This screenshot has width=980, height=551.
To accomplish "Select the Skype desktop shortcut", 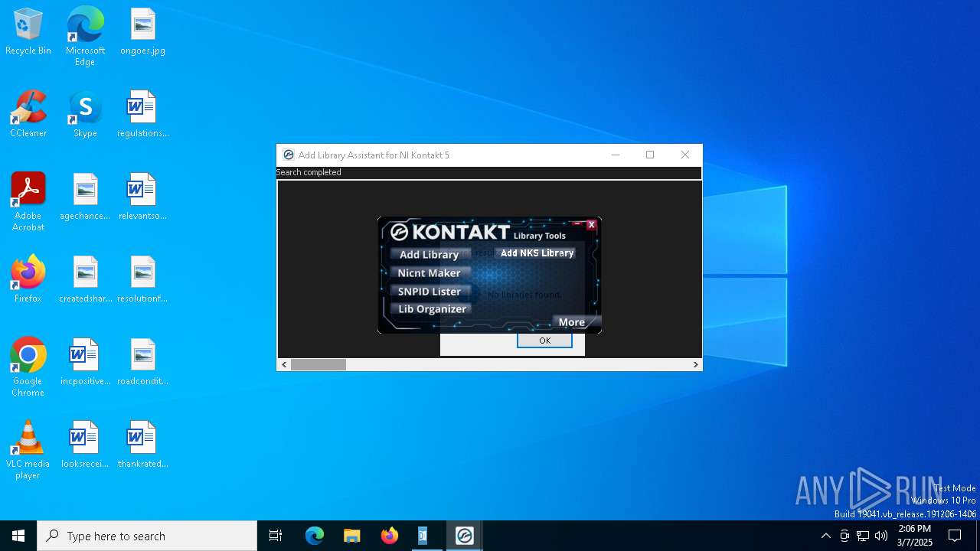I will [85, 115].
